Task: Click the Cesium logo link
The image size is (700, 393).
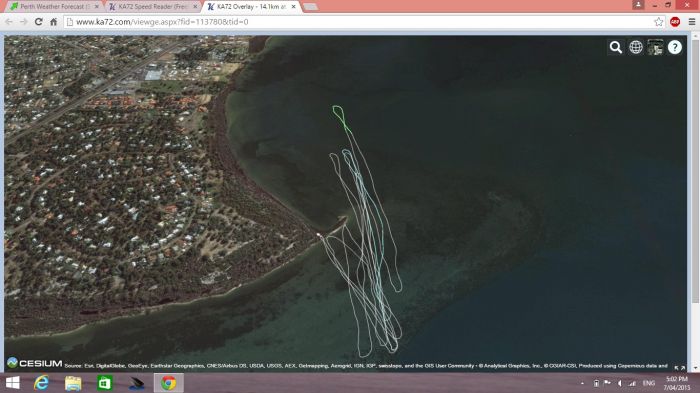Action: (35, 363)
